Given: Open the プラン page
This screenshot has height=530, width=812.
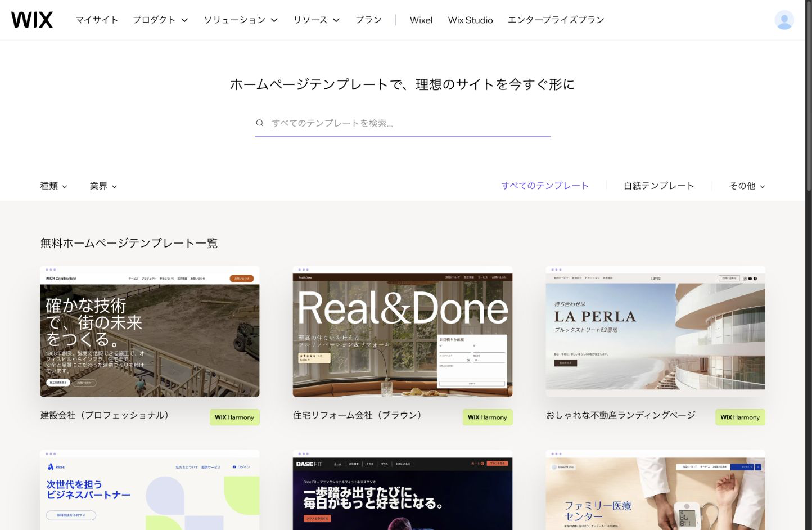Looking at the screenshot, I should (x=368, y=20).
